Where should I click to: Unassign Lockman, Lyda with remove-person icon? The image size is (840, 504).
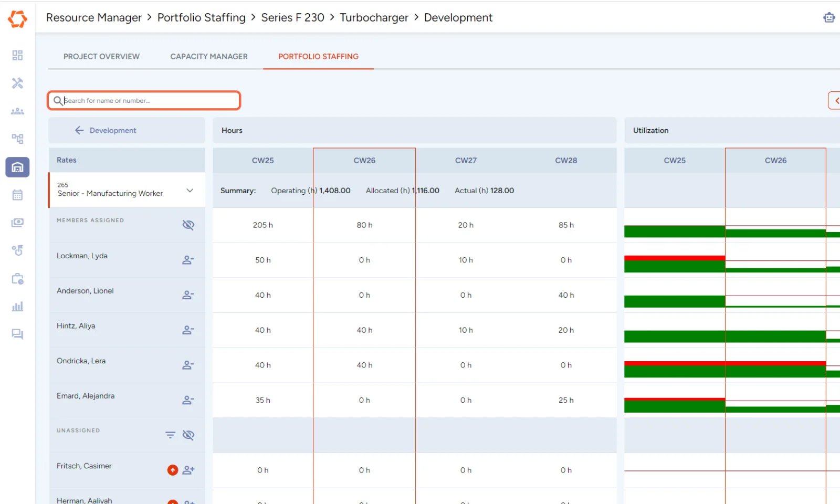[x=188, y=260]
